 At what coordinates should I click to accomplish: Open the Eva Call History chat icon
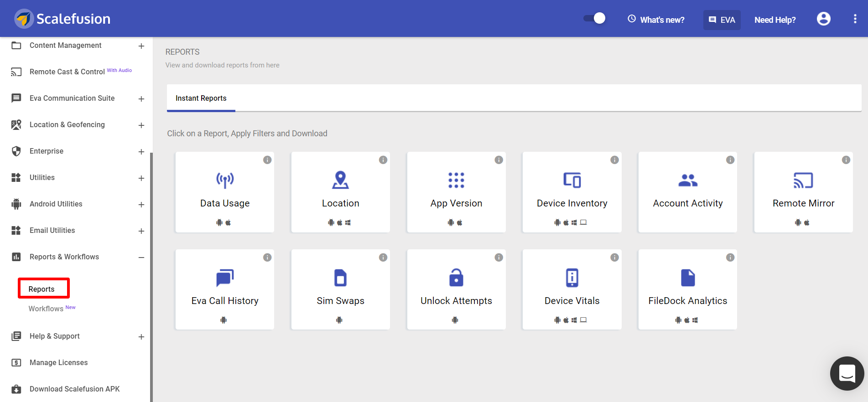(225, 278)
